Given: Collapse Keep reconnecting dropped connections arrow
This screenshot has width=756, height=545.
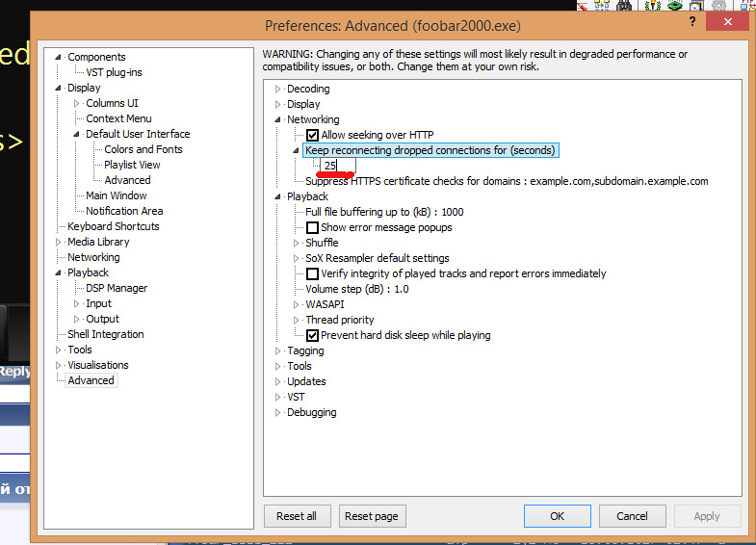Looking at the screenshot, I should [296, 150].
